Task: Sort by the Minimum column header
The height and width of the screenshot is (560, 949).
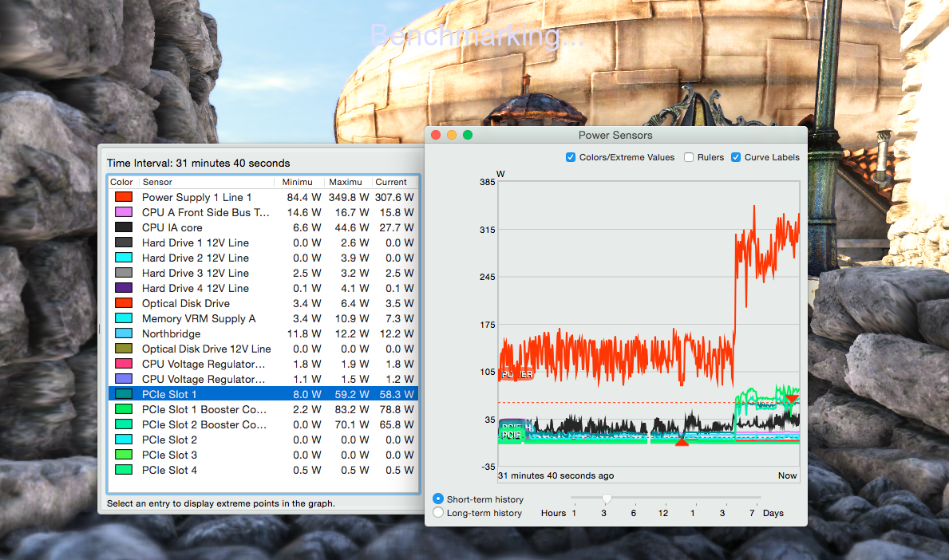Action: [x=298, y=182]
